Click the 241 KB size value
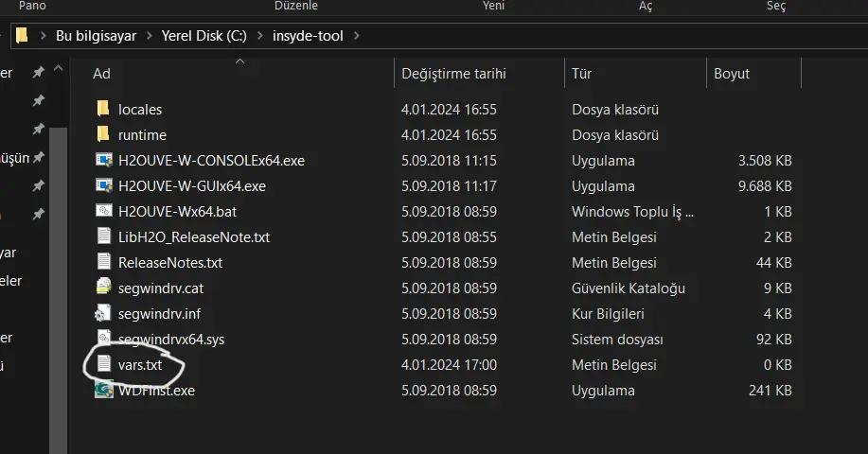The height and width of the screenshot is (454, 868). click(770, 391)
